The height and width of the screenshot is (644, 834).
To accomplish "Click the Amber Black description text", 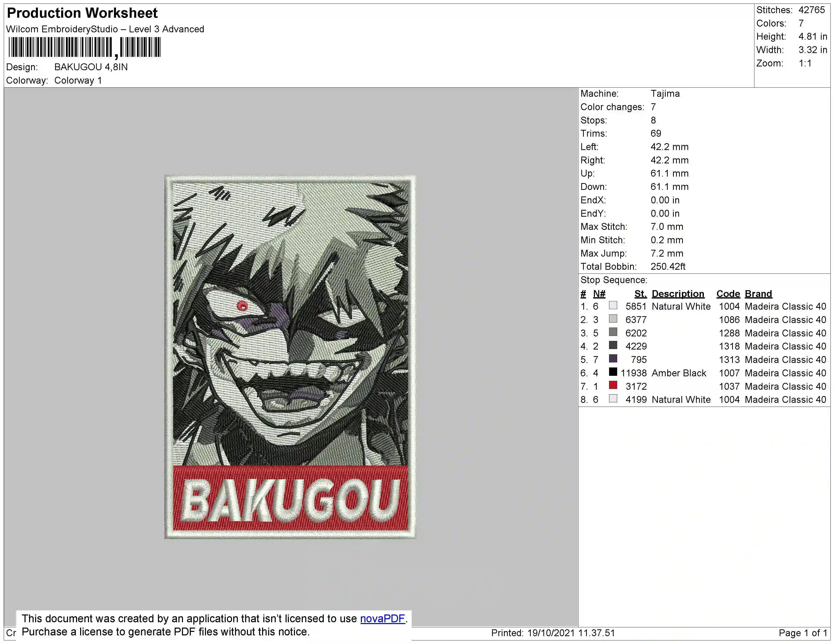I will (x=679, y=373).
